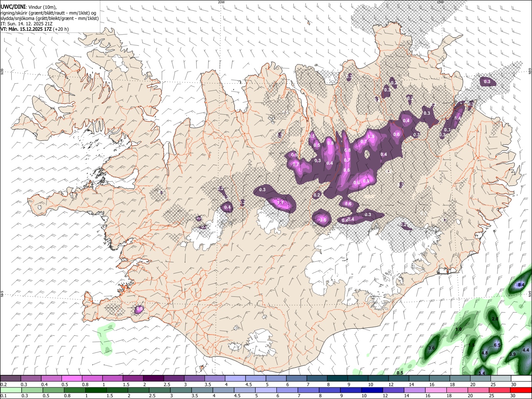Viewport: 532px width, 399px height.
Task: Click the '15W' longitude label at the top edge
Action: click(440, 2)
